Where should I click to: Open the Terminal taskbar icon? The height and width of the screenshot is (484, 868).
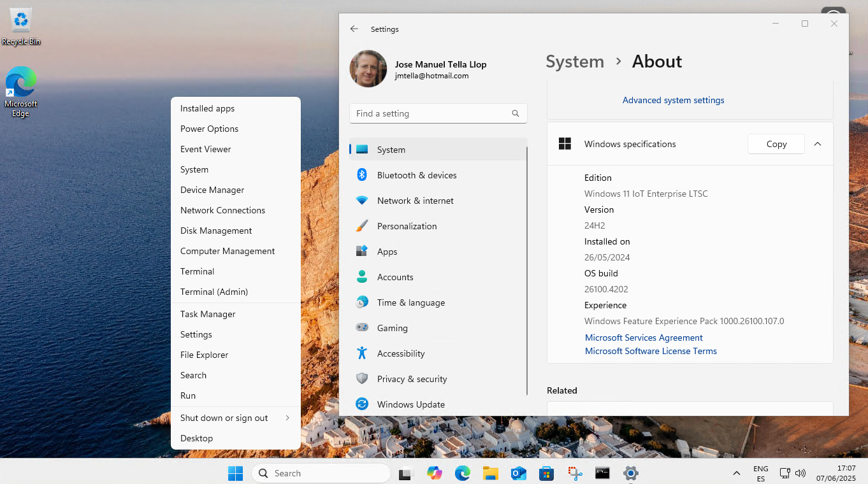pos(602,473)
